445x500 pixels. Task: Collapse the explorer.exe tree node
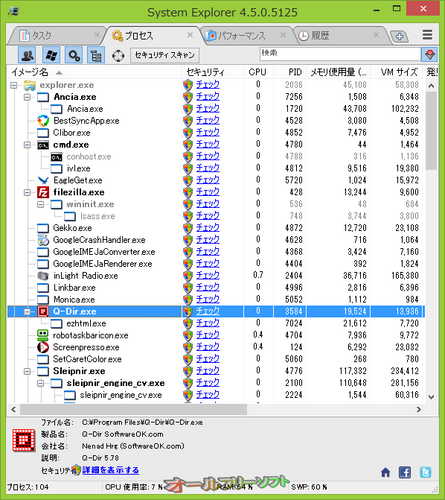click(14, 85)
